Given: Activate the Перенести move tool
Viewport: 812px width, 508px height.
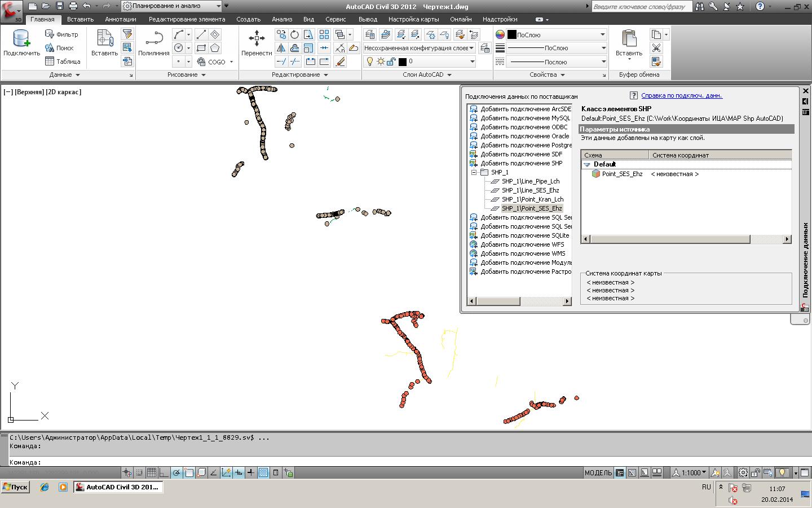Looking at the screenshot, I should (x=257, y=43).
